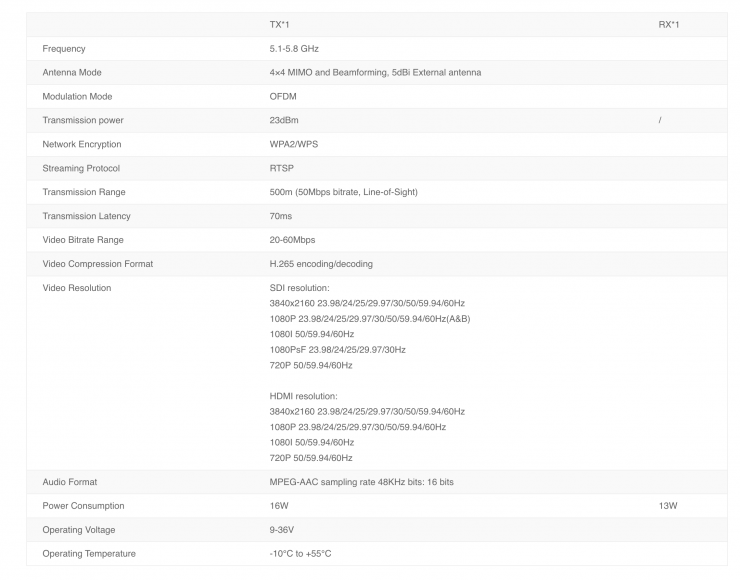This screenshot has height=580, width=740.
Task: Click the RX*1 column header
Action: (669, 24)
